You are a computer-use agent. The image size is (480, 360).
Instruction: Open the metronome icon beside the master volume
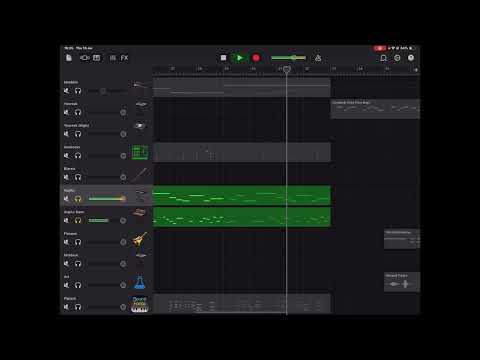[x=318, y=58]
